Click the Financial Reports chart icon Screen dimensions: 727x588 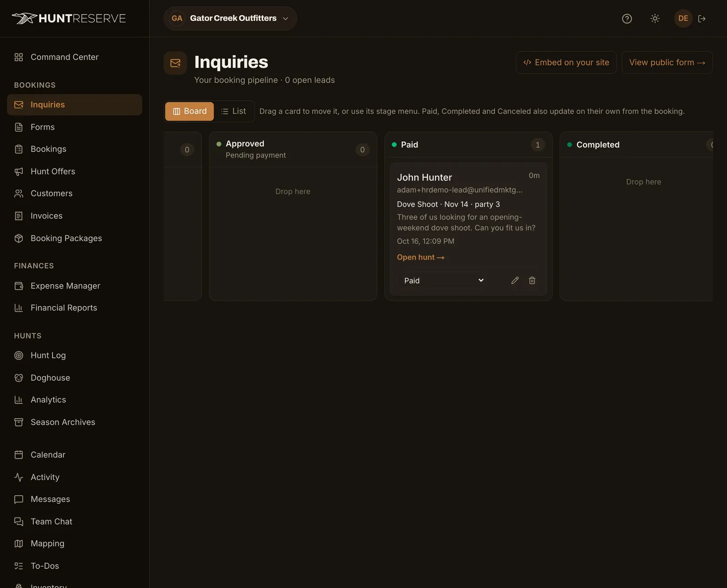click(x=19, y=308)
